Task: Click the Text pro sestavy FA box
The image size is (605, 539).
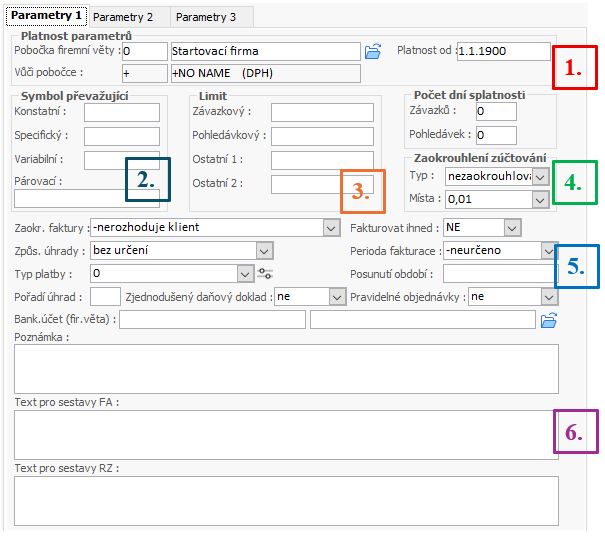Action: 285,434
